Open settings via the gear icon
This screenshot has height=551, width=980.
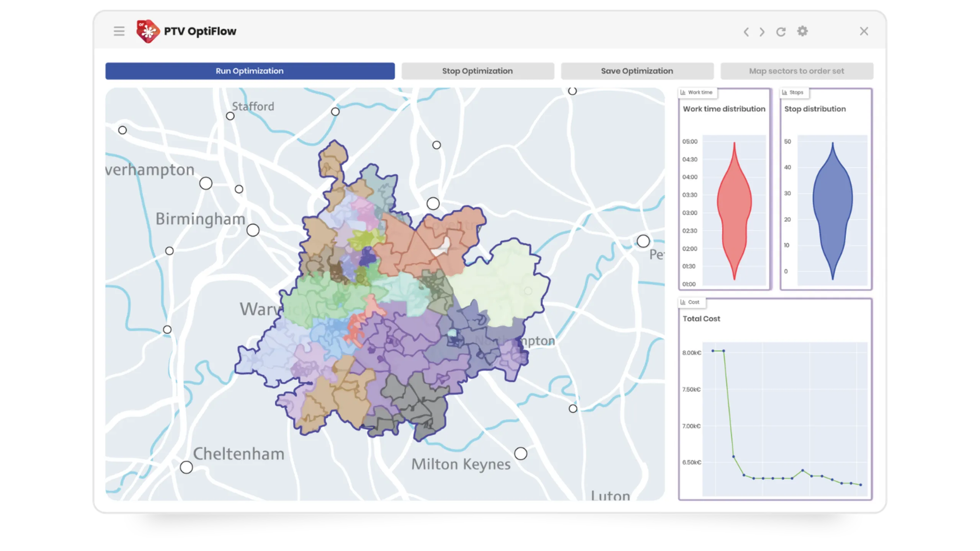[x=802, y=31]
